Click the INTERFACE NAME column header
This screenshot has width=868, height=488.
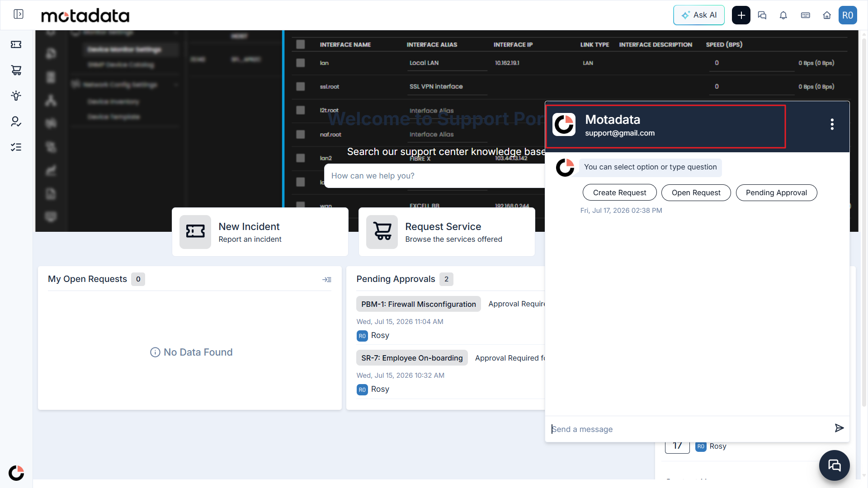coord(345,45)
